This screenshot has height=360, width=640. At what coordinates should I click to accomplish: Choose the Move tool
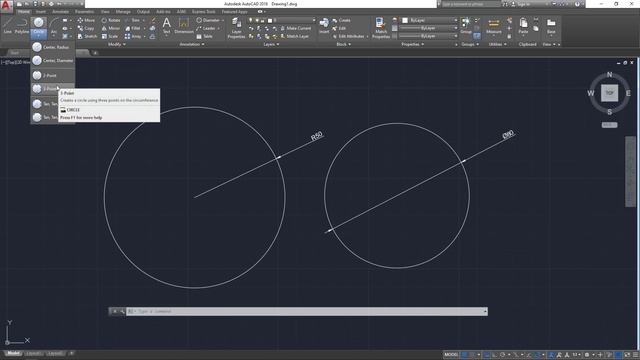click(87, 20)
